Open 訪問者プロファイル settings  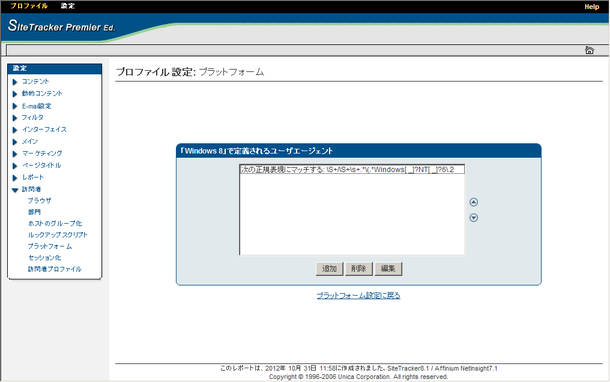coord(54,269)
